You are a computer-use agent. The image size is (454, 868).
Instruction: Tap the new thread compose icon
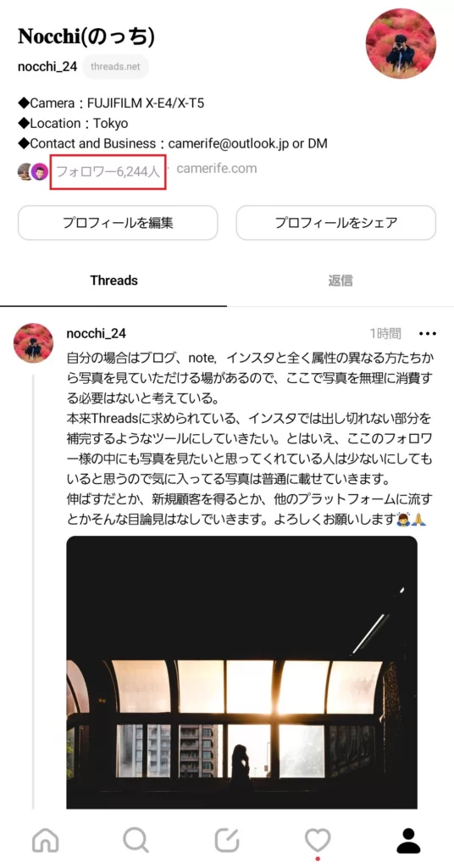pos(227,840)
